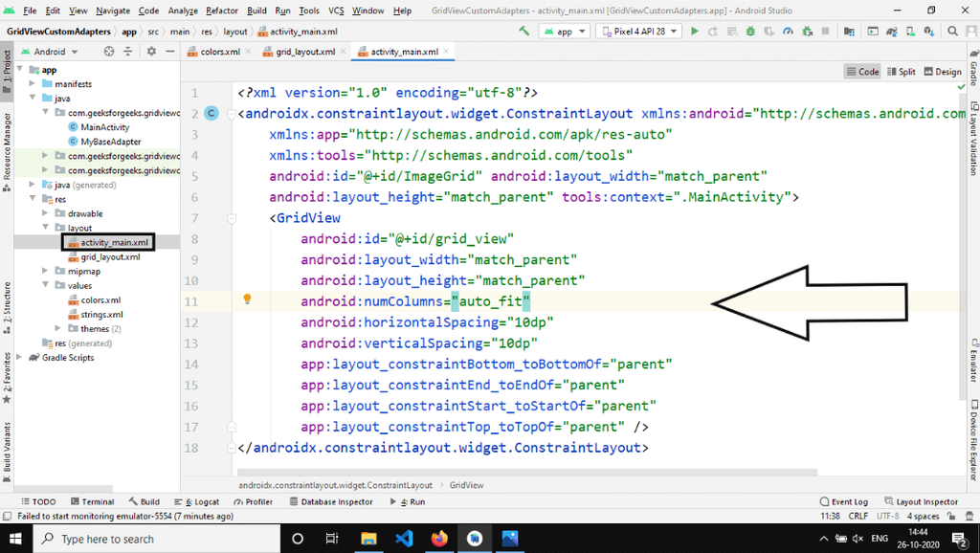Click the yellow lightbulb quick-fix icon
Image resolution: width=980 pixels, height=553 pixels.
247,299
